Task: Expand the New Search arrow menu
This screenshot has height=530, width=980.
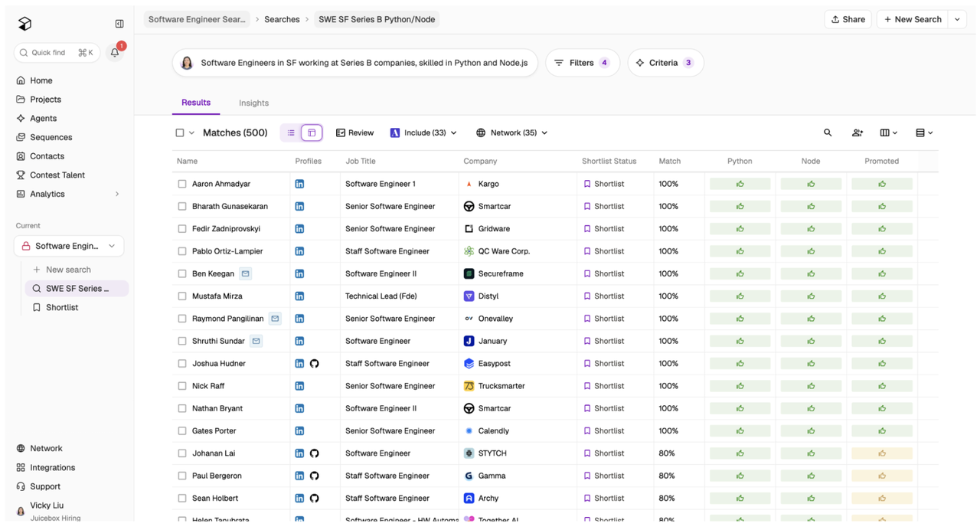Action: [x=958, y=19]
